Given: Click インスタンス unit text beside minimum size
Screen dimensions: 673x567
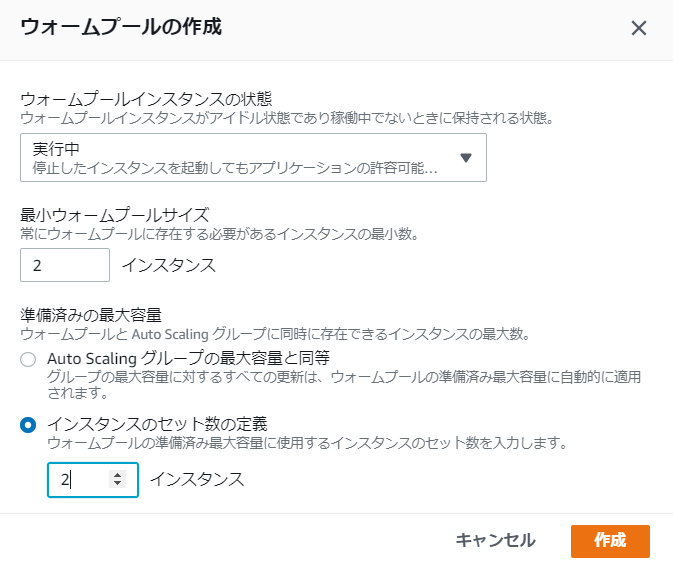Looking at the screenshot, I should tap(168, 265).
